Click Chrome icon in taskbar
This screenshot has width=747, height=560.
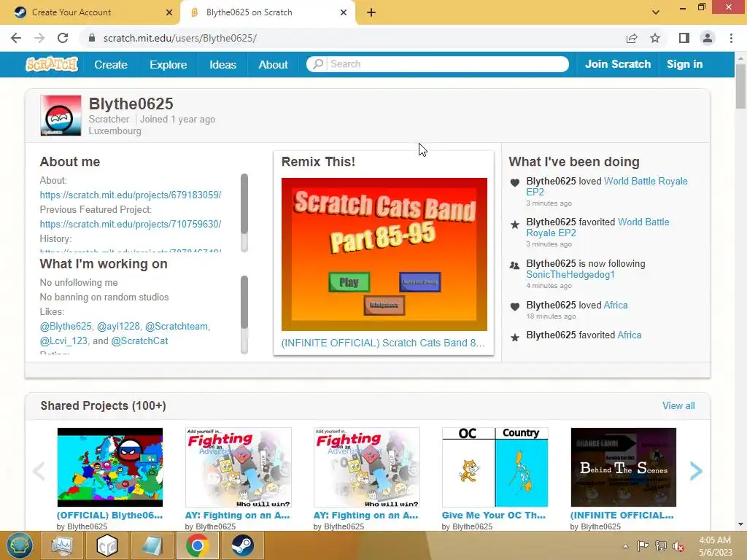pos(198,545)
